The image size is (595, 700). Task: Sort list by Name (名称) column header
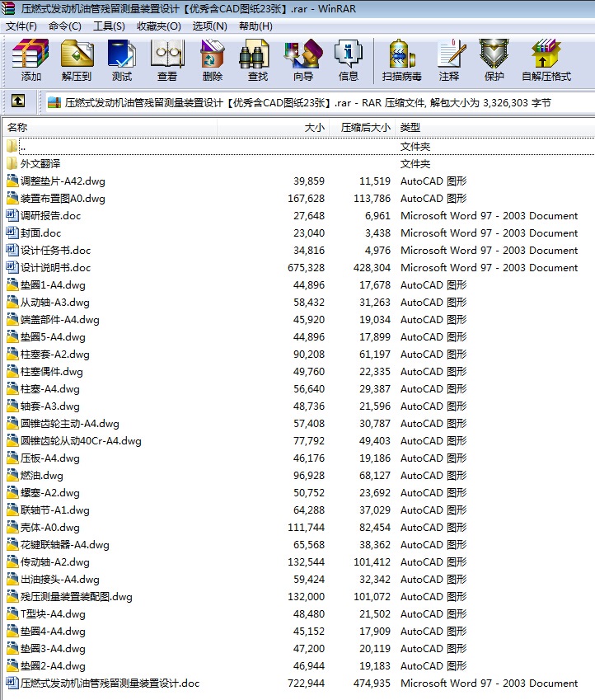coord(18,128)
